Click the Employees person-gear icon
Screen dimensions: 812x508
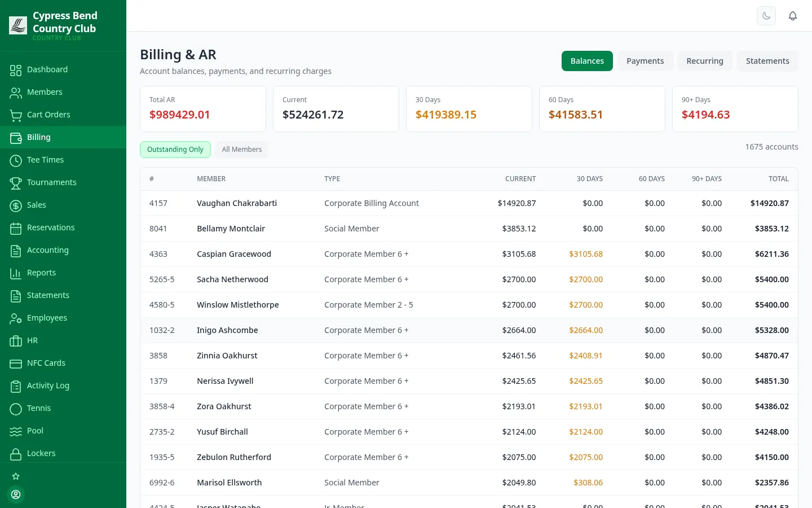click(x=16, y=318)
